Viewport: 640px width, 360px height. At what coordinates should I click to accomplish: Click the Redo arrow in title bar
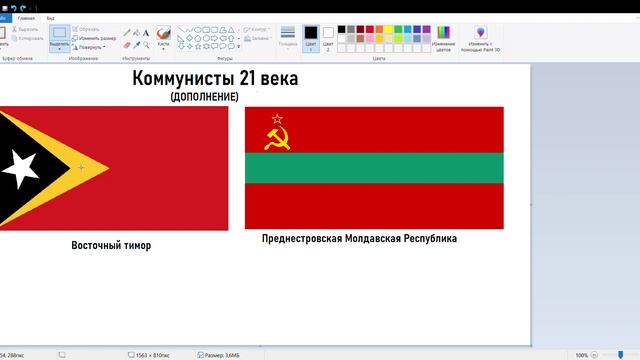(x=23, y=8)
